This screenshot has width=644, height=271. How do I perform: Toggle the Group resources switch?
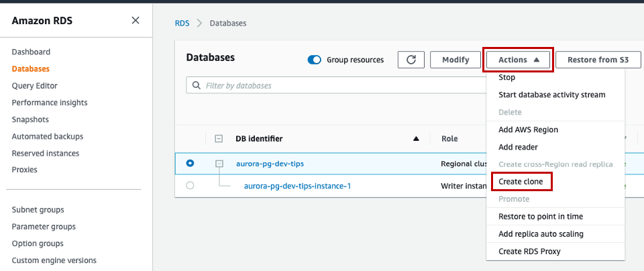point(315,60)
